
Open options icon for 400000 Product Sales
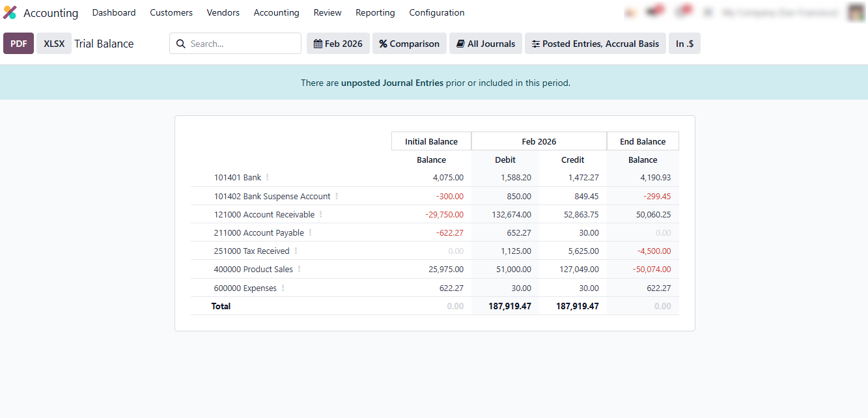point(300,269)
